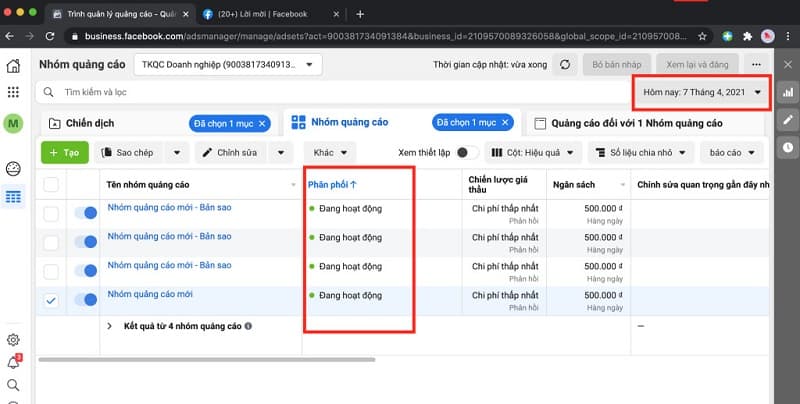Click the Facebook home icon in sidebar

13,66
